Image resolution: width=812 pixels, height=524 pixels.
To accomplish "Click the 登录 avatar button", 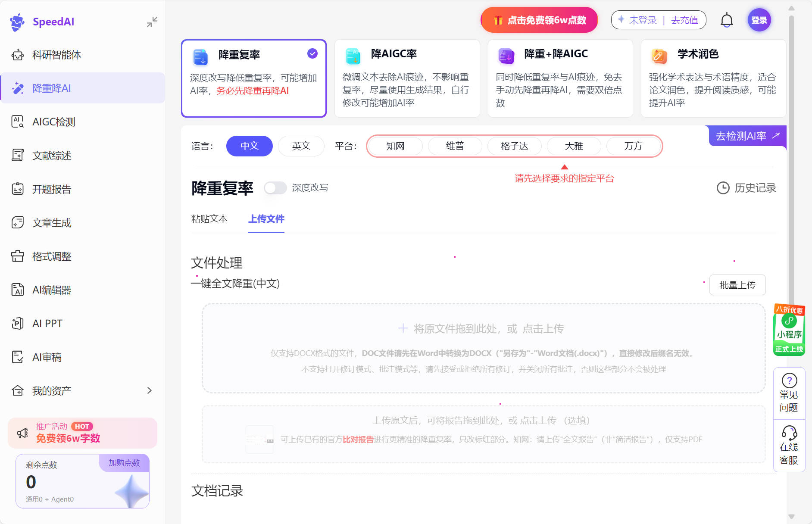I will point(759,20).
